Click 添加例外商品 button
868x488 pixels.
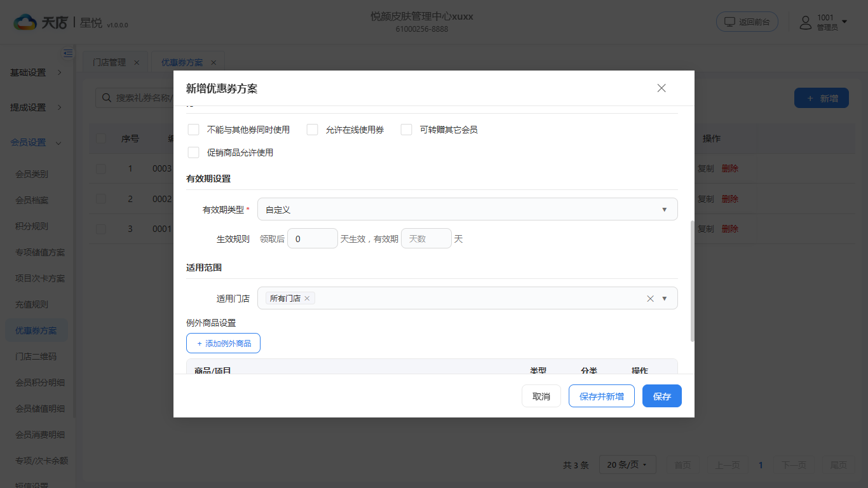pos(223,343)
